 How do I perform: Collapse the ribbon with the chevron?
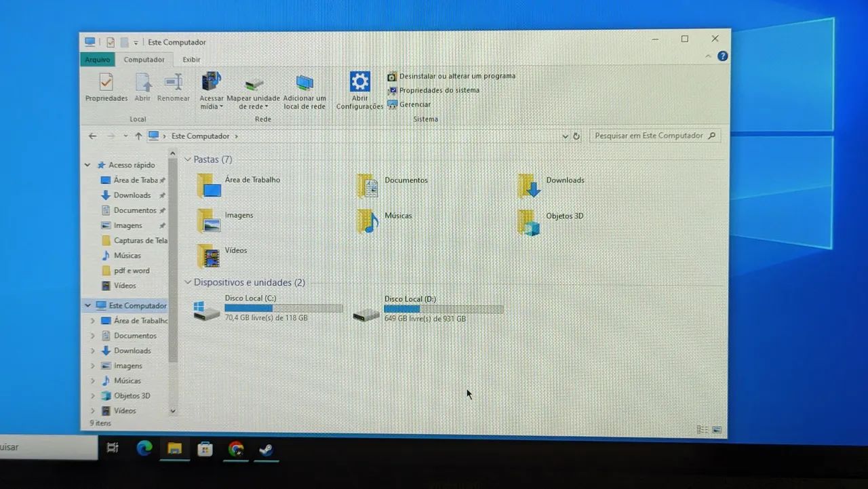coord(708,56)
